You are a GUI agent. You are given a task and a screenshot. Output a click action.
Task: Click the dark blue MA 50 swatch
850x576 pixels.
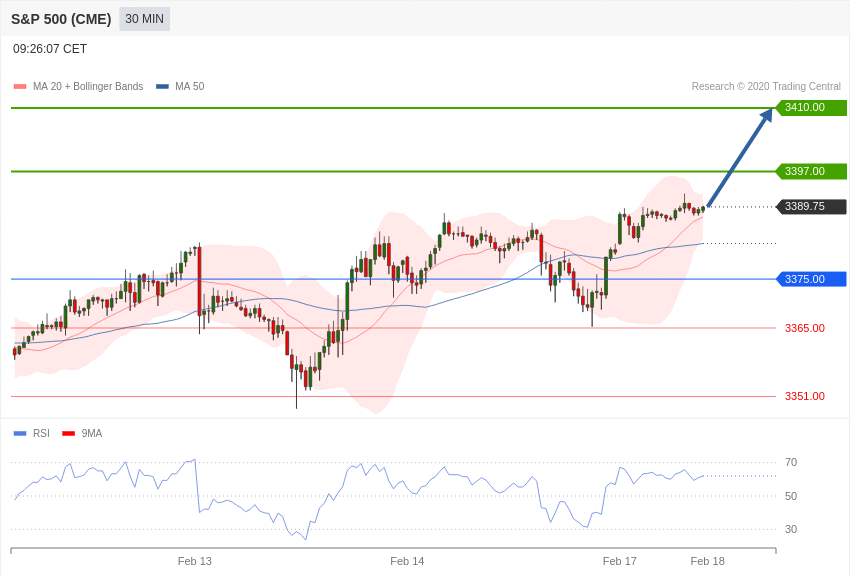(162, 86)
